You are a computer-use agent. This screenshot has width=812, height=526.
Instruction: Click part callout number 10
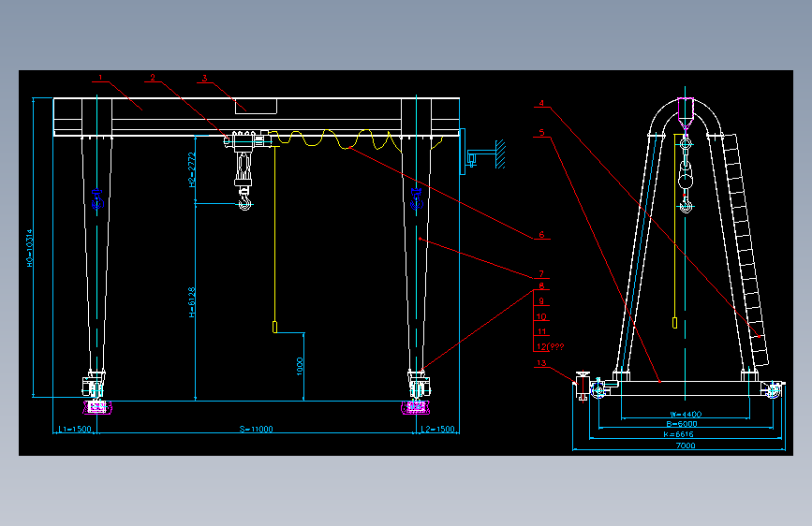pyautogui.click(x=541, y=317)
